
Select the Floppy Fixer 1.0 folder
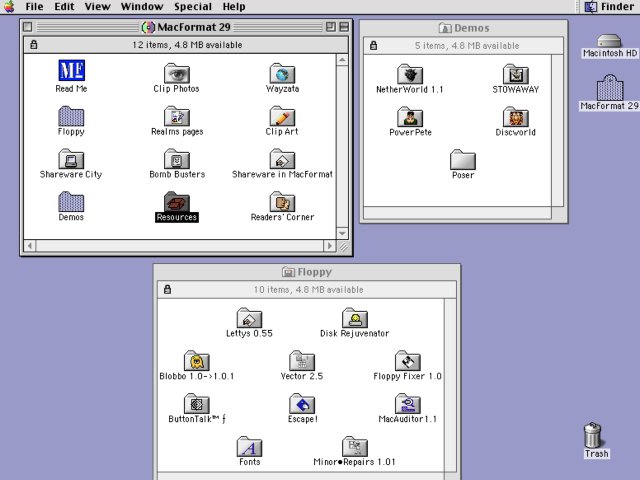(407, 361)
